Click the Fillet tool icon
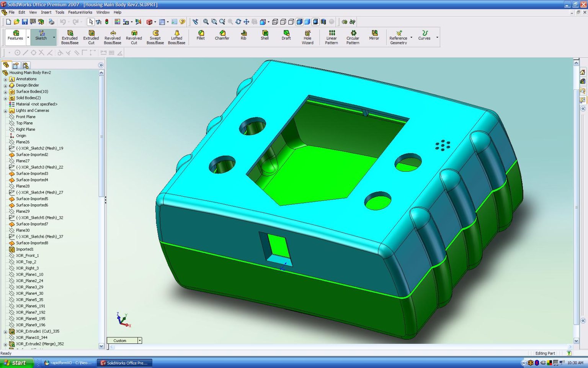Image resolution: width=588 pixels, height=368 pixels. coord(201,35)
